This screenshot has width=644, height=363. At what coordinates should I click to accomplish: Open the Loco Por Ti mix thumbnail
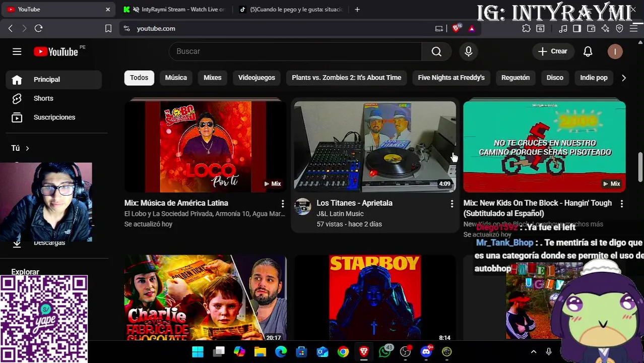point(205,147)
